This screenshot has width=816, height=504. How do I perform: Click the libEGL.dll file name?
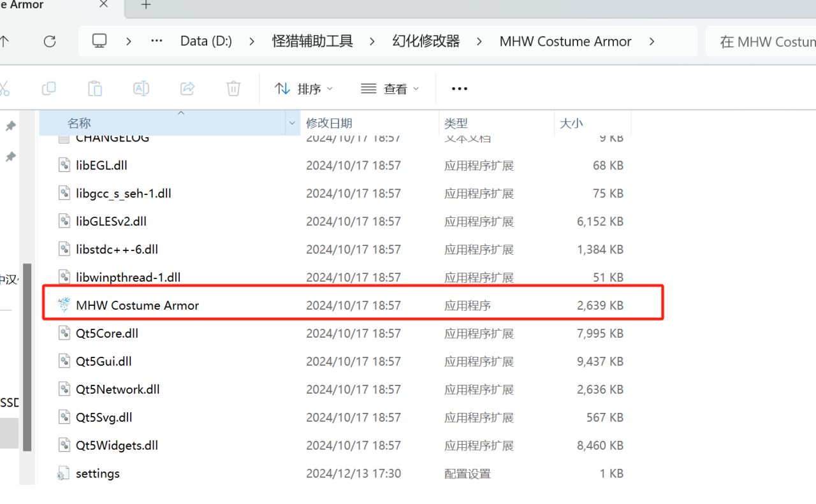[101, 165]
